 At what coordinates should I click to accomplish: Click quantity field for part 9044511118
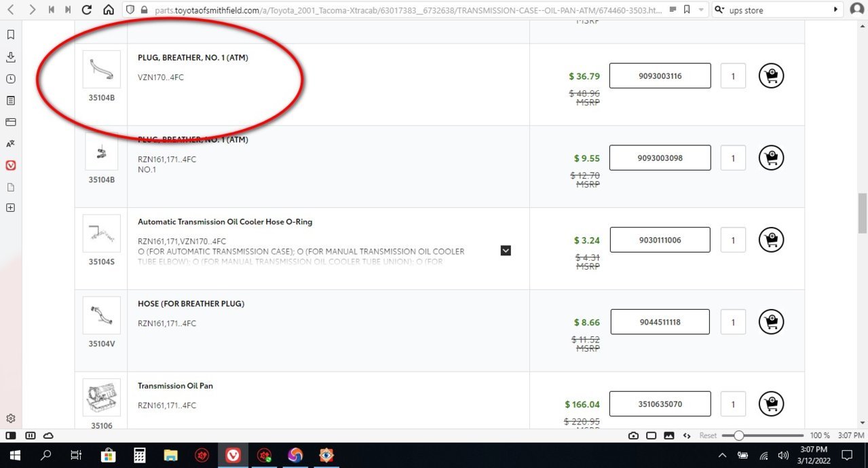[x=733, y=322]
